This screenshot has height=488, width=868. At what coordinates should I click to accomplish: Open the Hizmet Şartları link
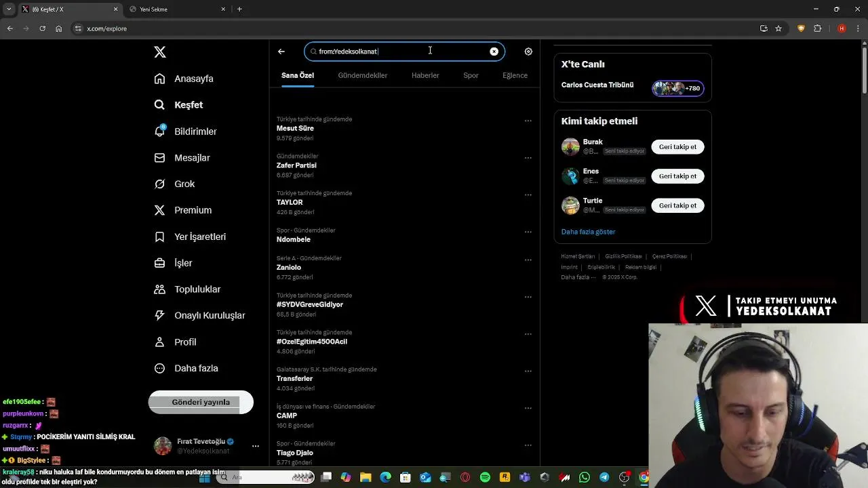578,256
